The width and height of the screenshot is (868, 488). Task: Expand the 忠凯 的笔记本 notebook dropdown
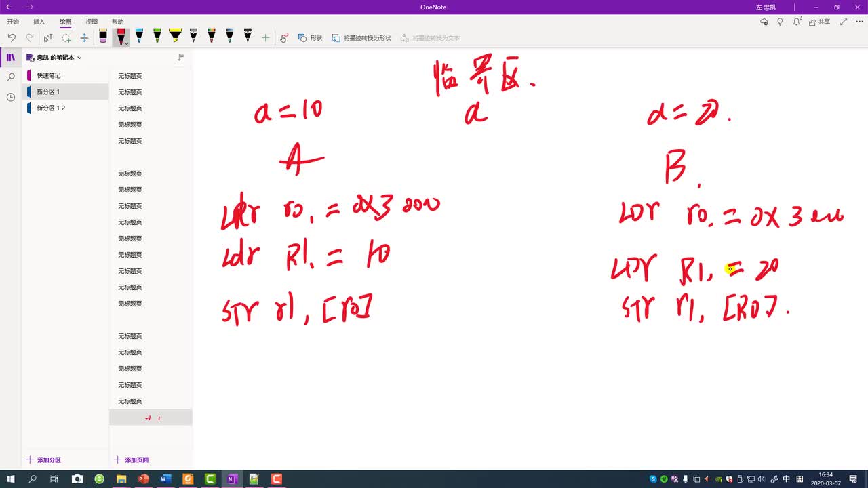(54, 58)
